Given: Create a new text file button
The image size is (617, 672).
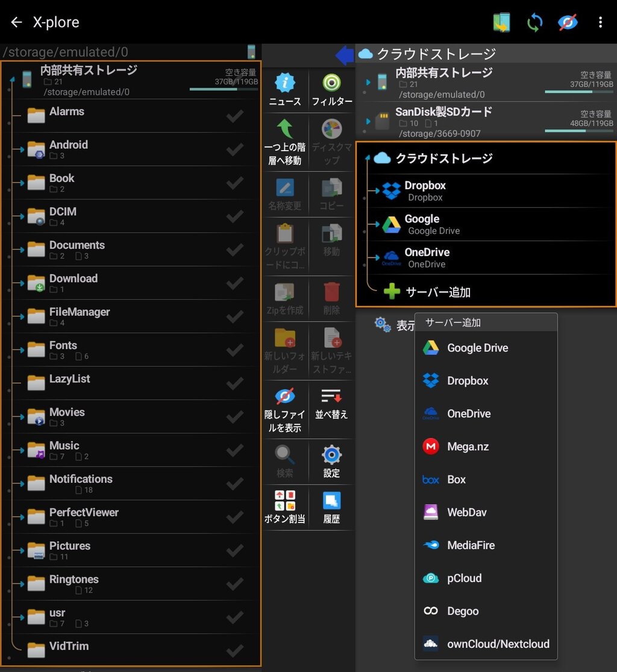Looking at the screenshot, I should click(331, 351).
